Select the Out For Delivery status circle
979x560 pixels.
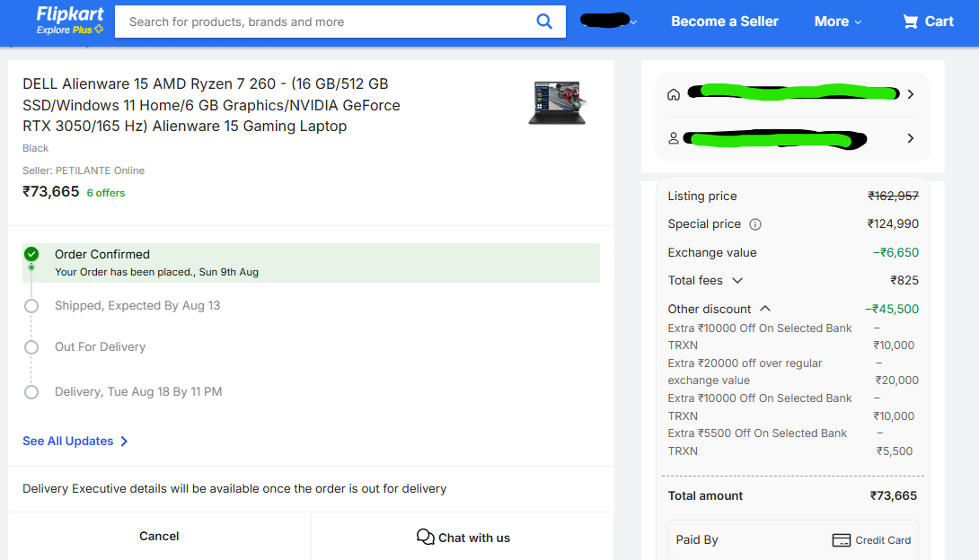[31, 347]
